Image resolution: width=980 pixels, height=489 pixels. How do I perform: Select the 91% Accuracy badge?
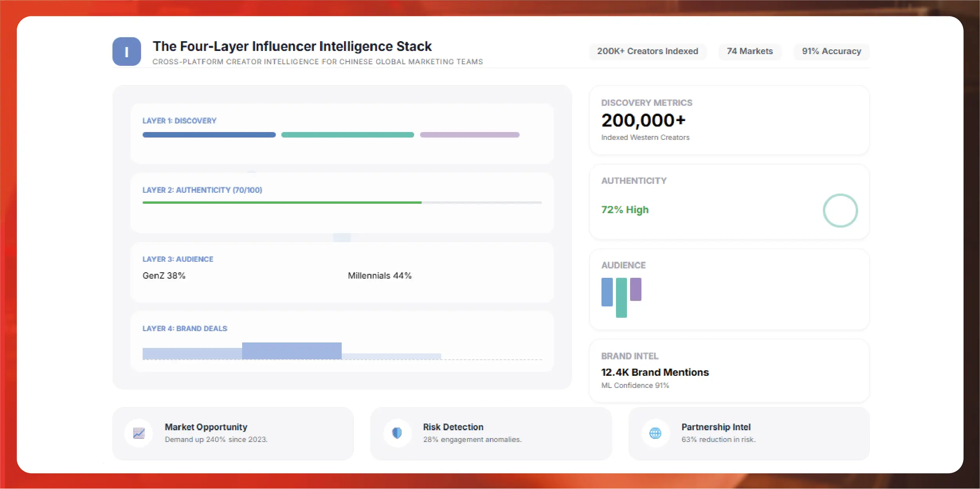[831, 51]
